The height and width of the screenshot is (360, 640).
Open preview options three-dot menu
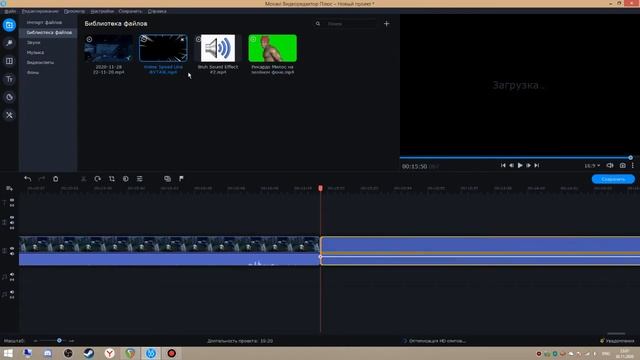633,165
